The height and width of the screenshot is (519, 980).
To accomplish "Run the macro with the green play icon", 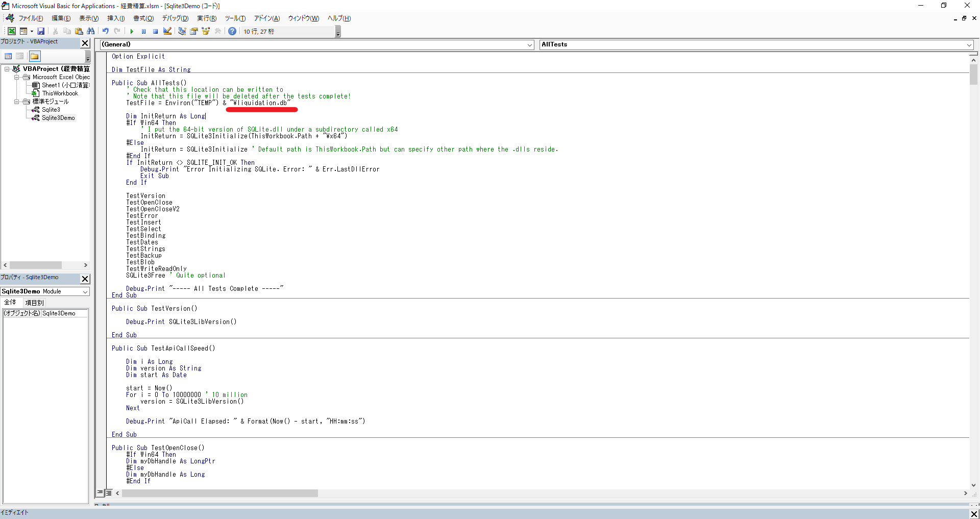I will tap(132, 31).
